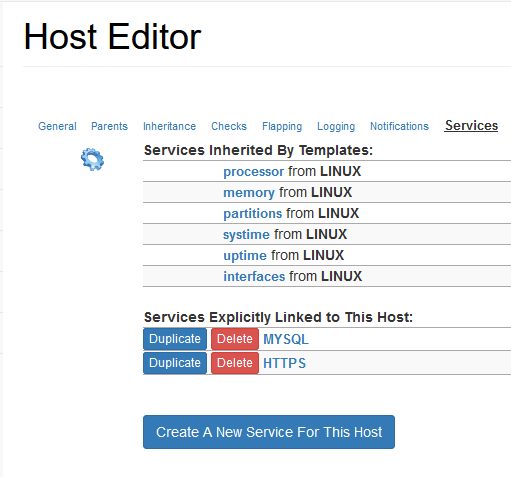Select the Flapping tab
This screenshot has width=511, height=477.
click(282, 126)
